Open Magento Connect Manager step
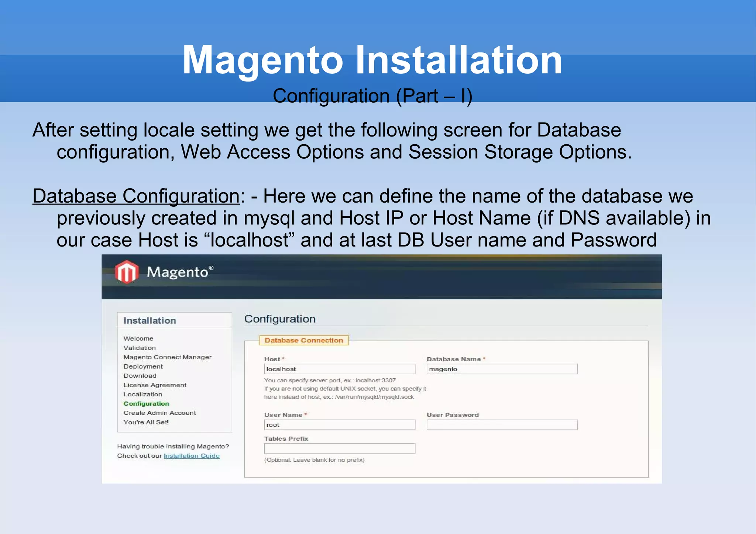 click(168, 357)
